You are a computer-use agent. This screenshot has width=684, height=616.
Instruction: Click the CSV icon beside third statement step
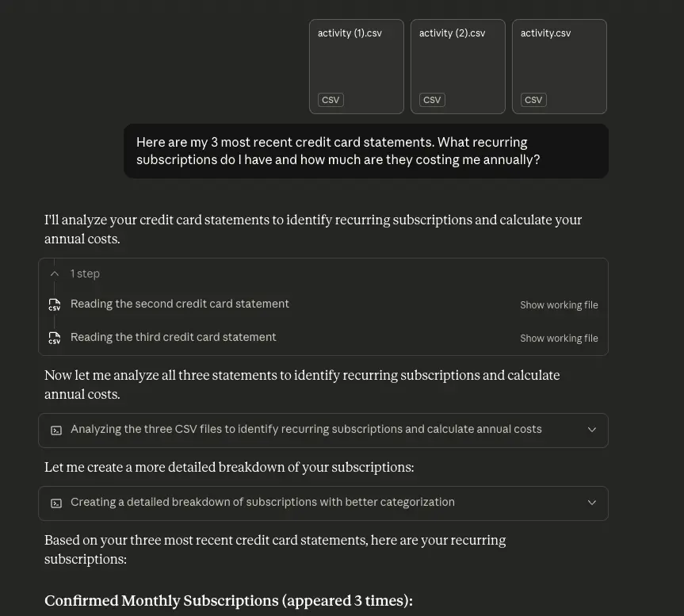[54, 338]
